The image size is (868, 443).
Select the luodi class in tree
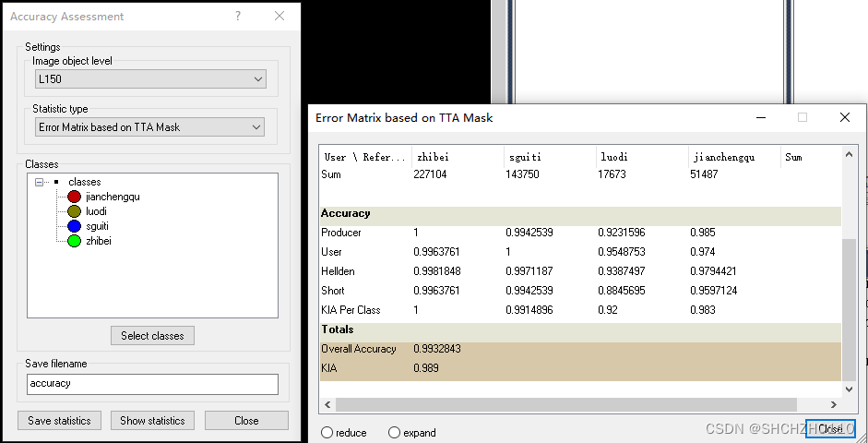pyautogui.click(x=96, y=211)
